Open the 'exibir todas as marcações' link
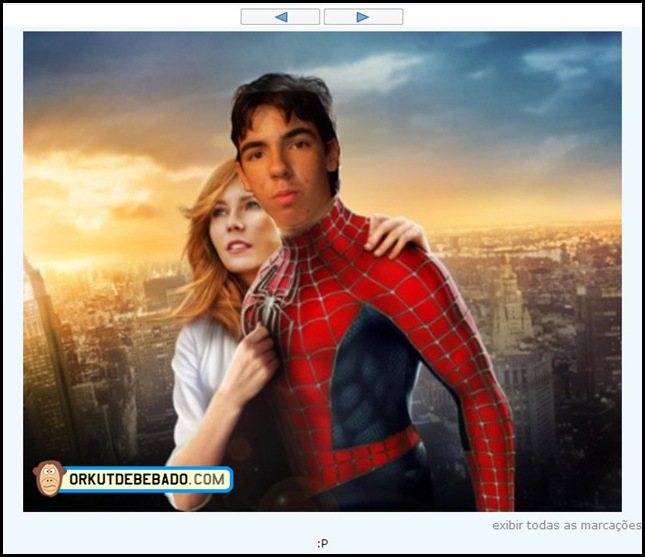Screen dimensions: 645x557 pyautogui.click(x=566, y=525)
